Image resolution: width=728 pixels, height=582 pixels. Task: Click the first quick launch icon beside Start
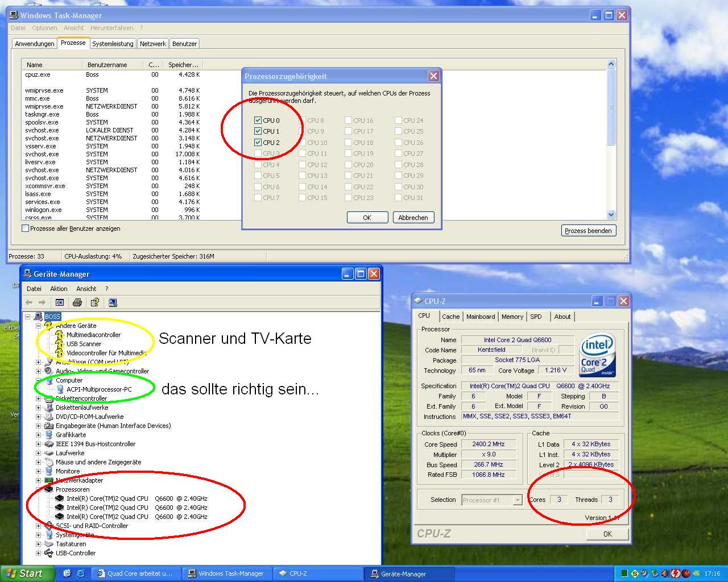pos(67,573)
